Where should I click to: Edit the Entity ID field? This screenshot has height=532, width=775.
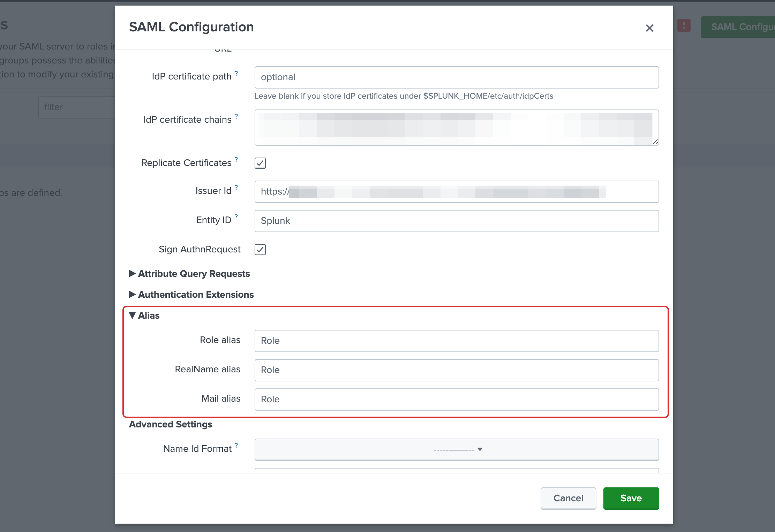point(457,221)
